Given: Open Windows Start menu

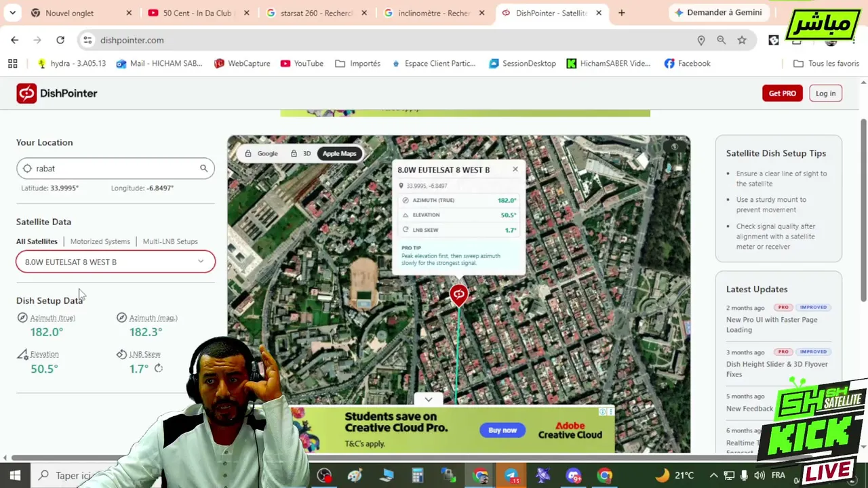Looking at the screenshot, I should (15, 475).
